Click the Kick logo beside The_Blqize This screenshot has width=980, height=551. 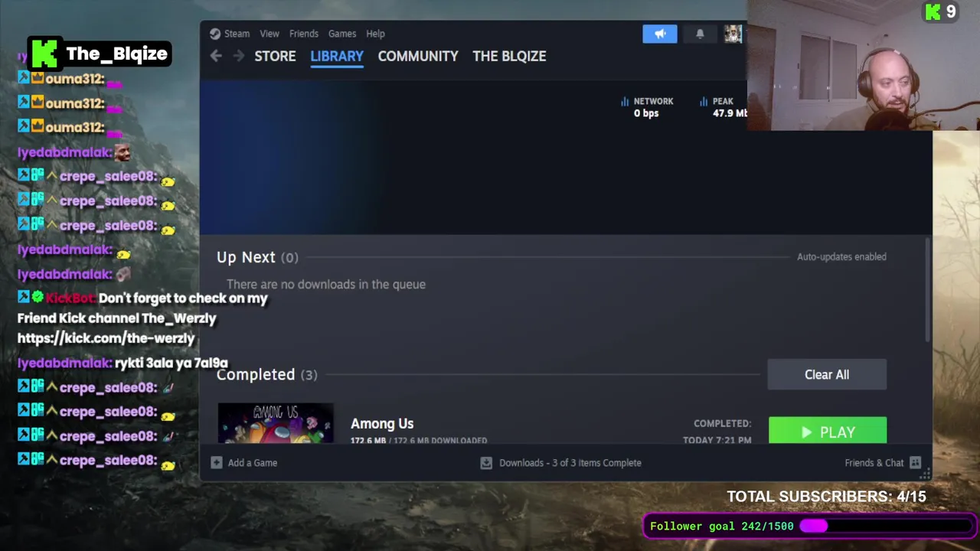[44, 54]
